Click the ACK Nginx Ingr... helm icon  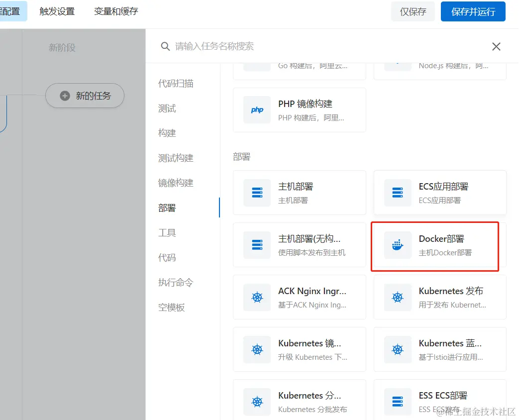tap(257, 297)
